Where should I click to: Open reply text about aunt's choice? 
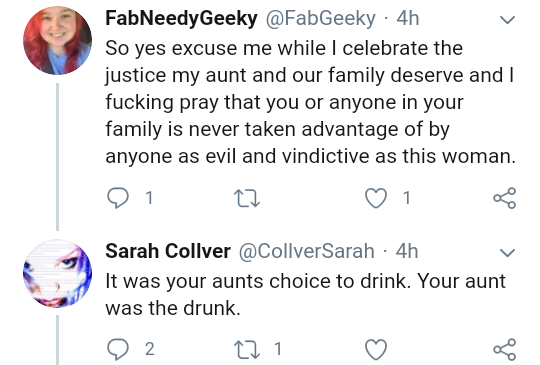[305, 294]
